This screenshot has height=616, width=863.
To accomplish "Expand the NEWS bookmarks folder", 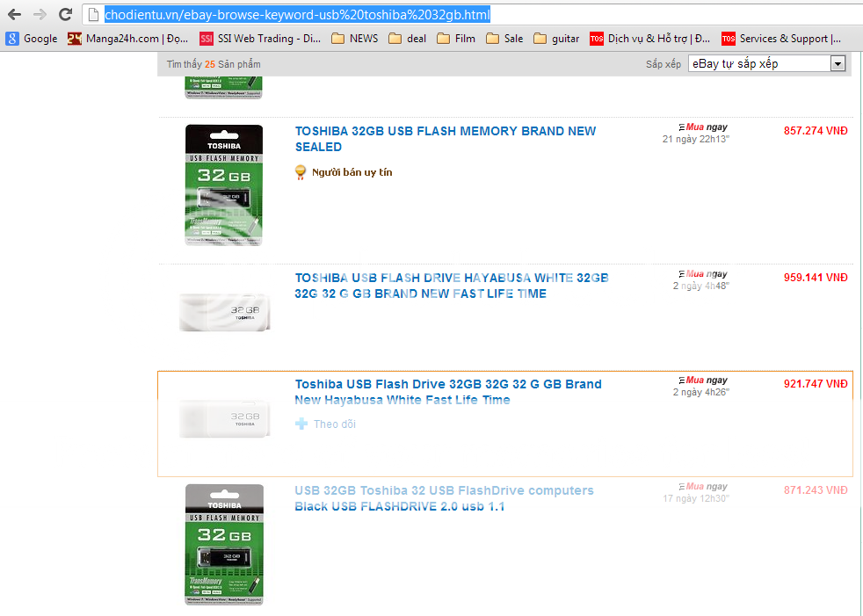I will 355,39.
